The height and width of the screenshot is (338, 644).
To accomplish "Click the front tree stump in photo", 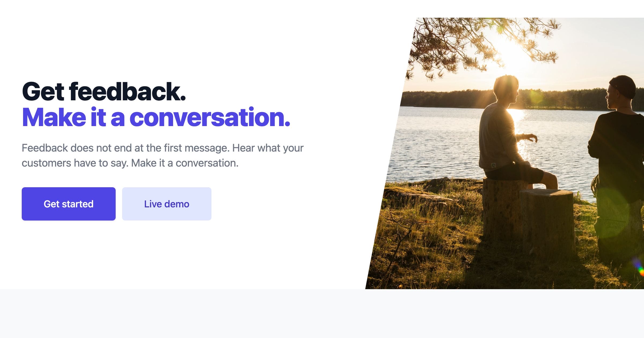I will (x=547, y=223).
